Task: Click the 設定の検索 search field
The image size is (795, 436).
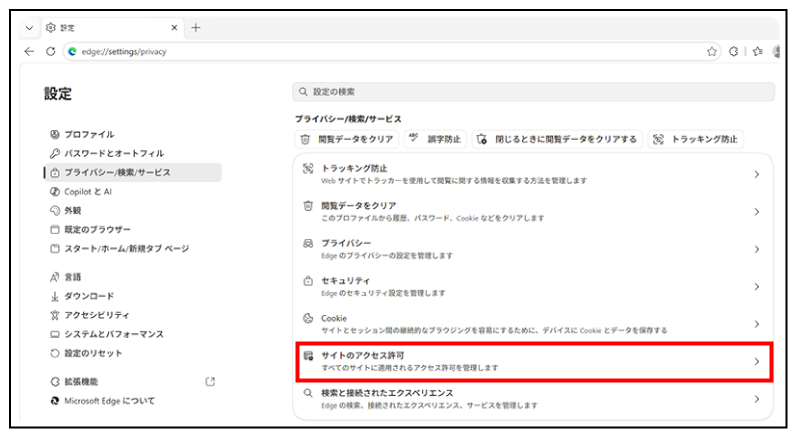Action: (x=533, y=92)
